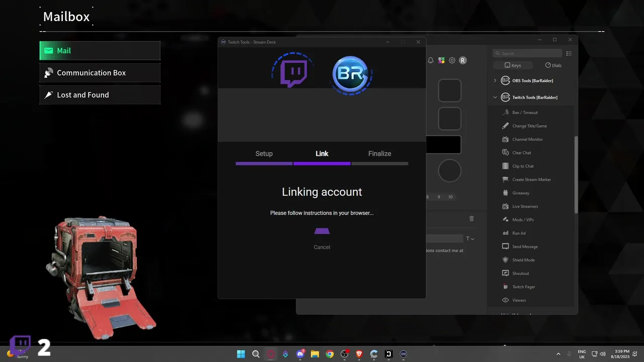Click the actions Search field
The height and width of the screenshot is (362, 644).
click(527, 53)
